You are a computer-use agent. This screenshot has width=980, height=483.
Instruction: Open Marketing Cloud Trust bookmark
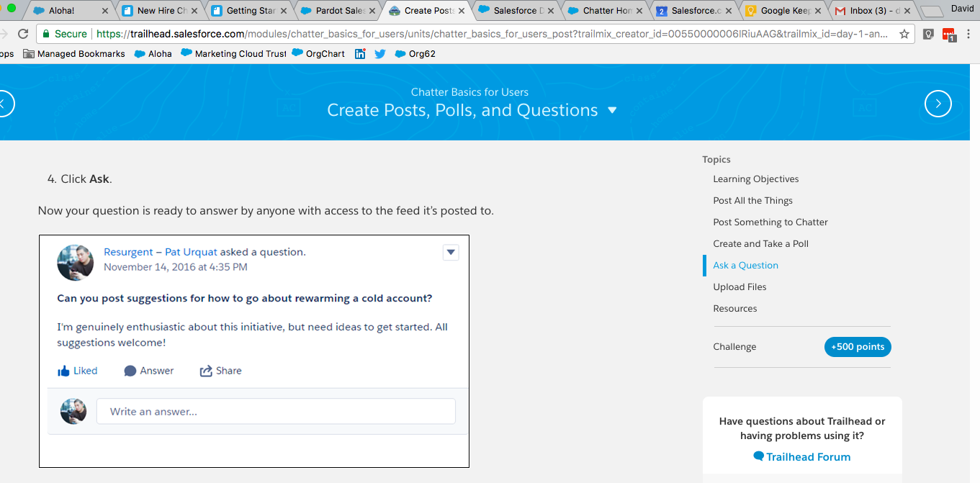[233, 54]
